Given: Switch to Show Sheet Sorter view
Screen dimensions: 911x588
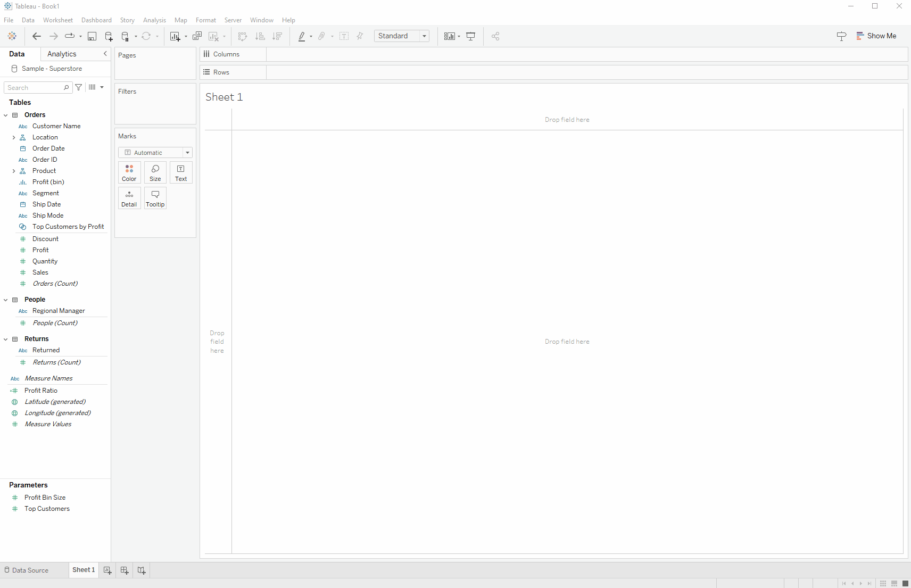Looking at the screenshot, I should [883, 584].
